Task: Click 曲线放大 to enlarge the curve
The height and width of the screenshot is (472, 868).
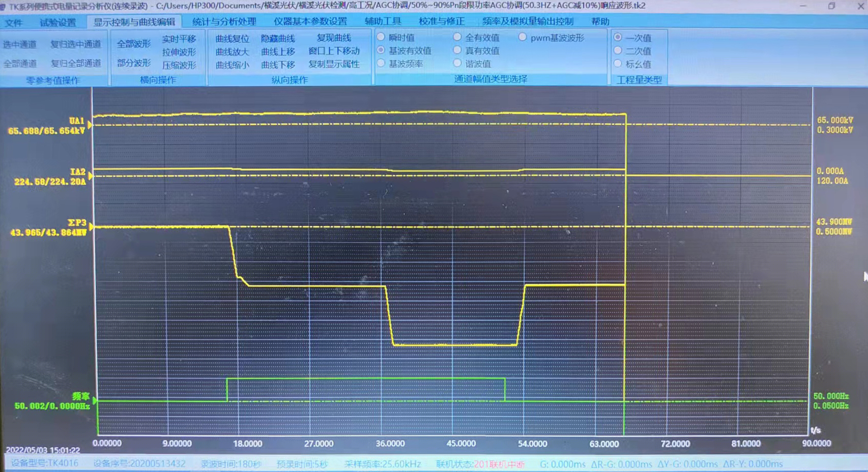Action: [232, 52]
